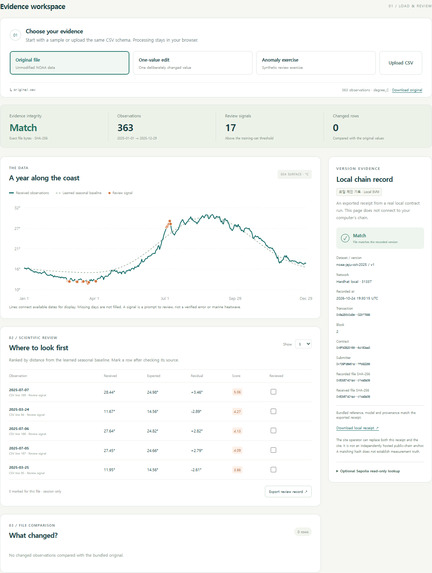Choose the One-value edit sample

(193, 63)
